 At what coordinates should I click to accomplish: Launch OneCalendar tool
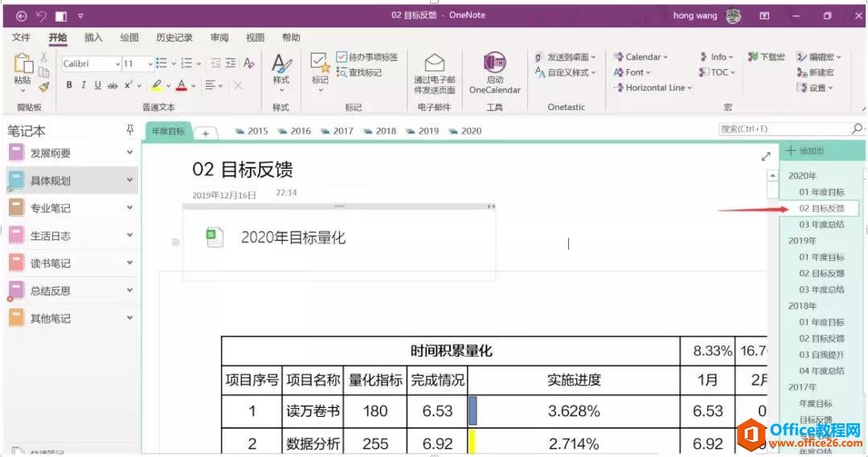coord(495,72)
